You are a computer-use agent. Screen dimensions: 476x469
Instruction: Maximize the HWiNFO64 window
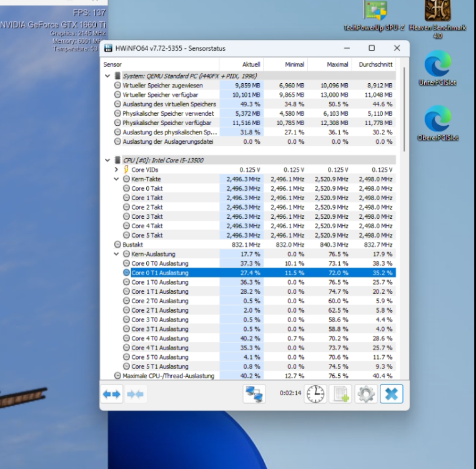pos(372,48)
